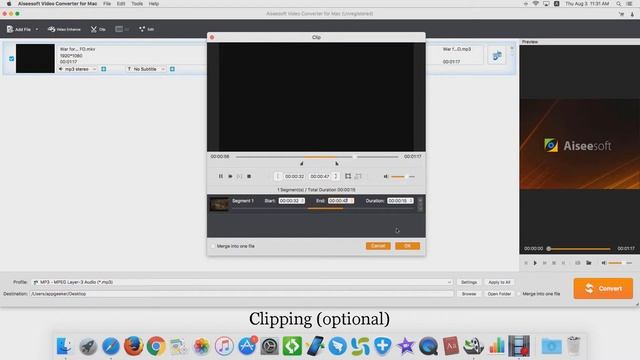Open Firefox from the Dock
This screenshot has height=360, width=640.
pyautogui.click(x=133, y=346)
